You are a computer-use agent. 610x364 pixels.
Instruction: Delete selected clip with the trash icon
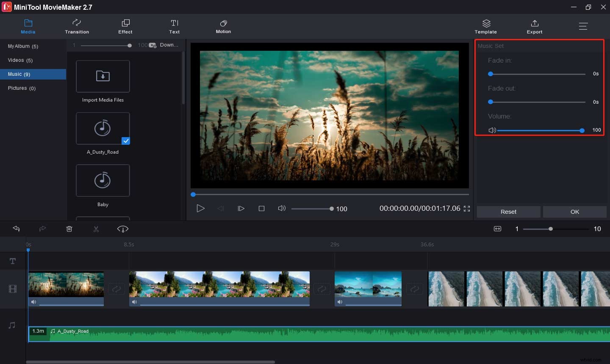tap(69, 229)
